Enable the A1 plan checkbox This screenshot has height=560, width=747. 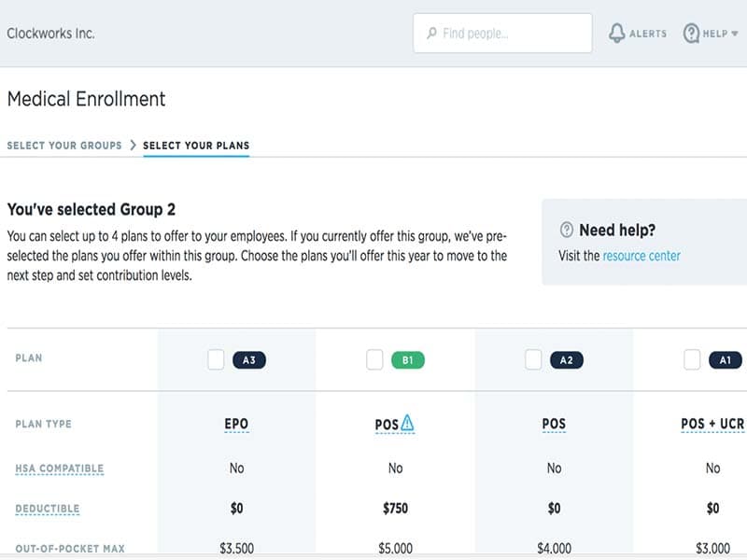pyautogui.click(x=692, y=360)
